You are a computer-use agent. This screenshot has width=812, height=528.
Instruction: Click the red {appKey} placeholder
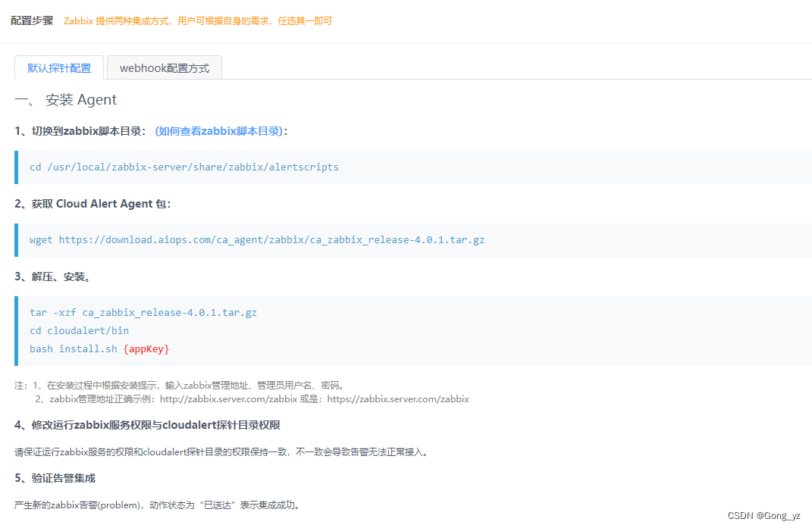pyautogui.click(x=146, y=349)
